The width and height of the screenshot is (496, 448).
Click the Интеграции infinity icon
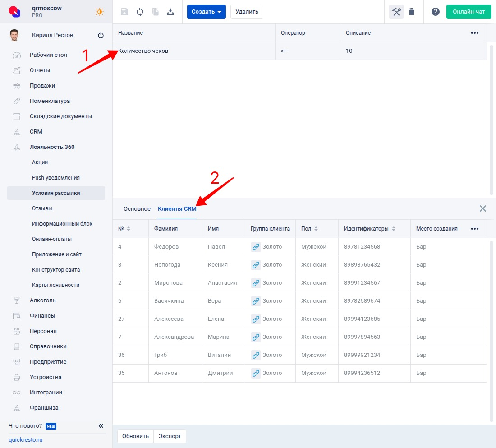coord(16,393)
